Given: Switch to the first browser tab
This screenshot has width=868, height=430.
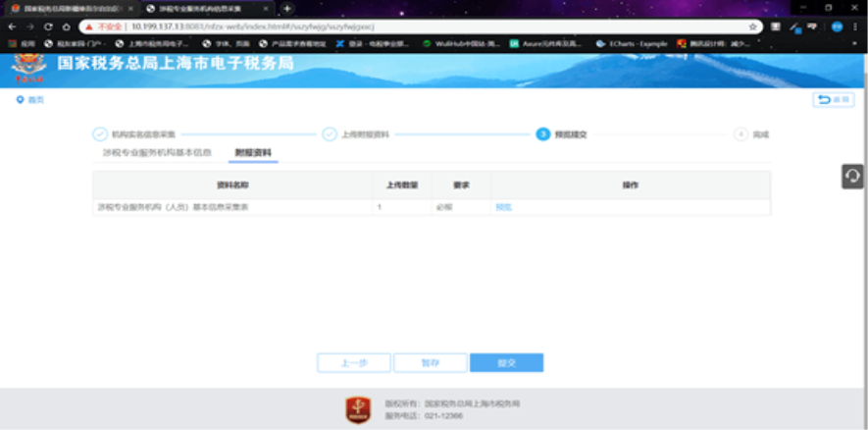Looking at the screenshot, I should (x=72, y=9).
